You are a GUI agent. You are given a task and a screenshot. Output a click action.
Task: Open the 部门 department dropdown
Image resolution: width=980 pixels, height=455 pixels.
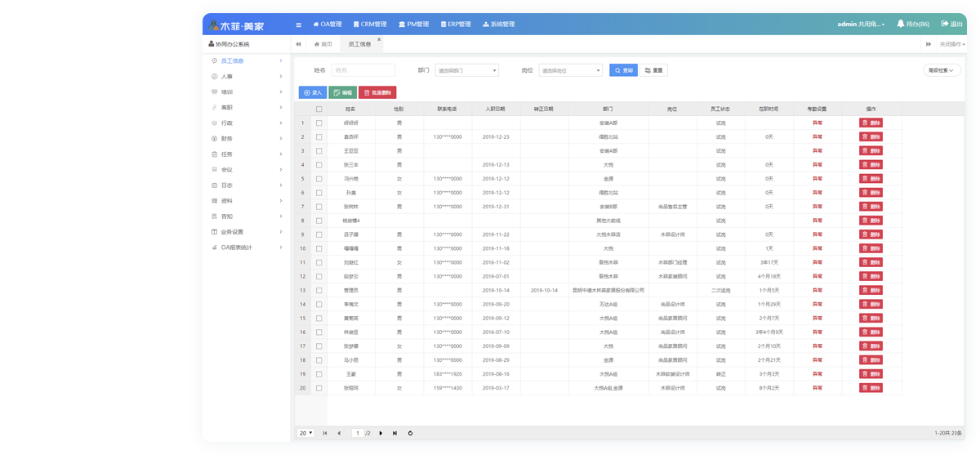pyautogui.click(x=466, y=71)
